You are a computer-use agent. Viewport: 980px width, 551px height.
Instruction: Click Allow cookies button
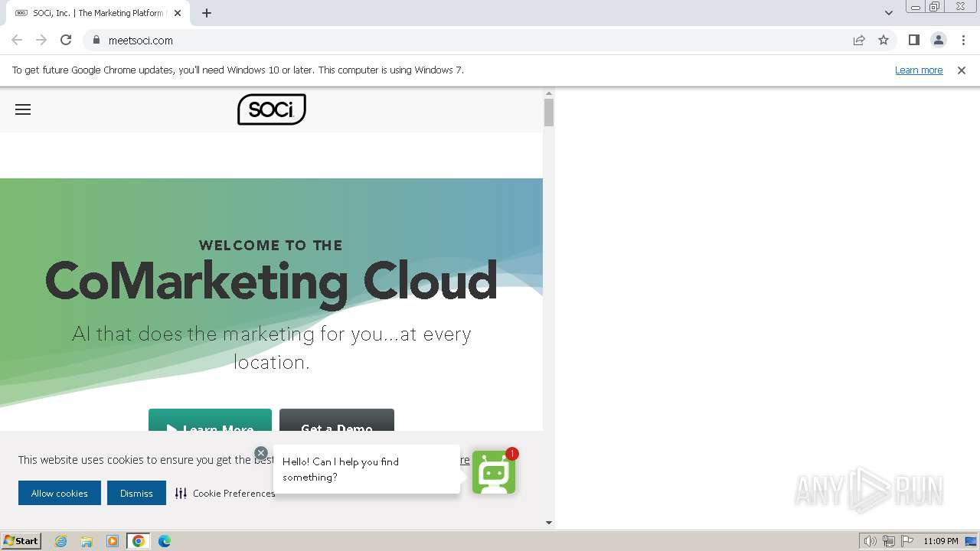coord(60,493)
